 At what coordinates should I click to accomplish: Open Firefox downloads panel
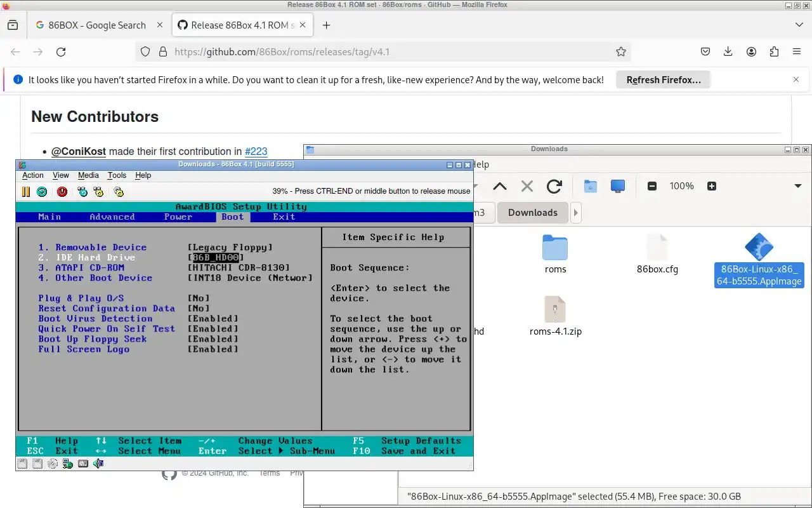728,52
